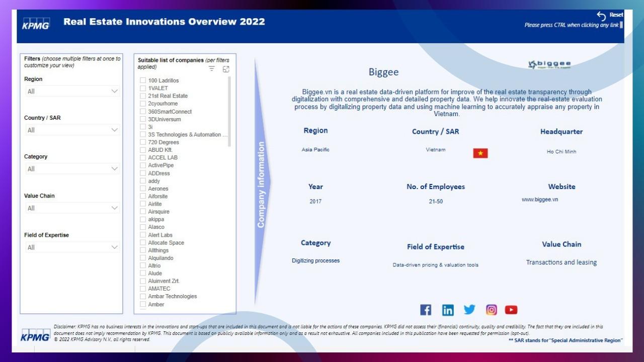Open the Instagram icon link
Viewport: 644px width, 362px height.
pos(492,310)
